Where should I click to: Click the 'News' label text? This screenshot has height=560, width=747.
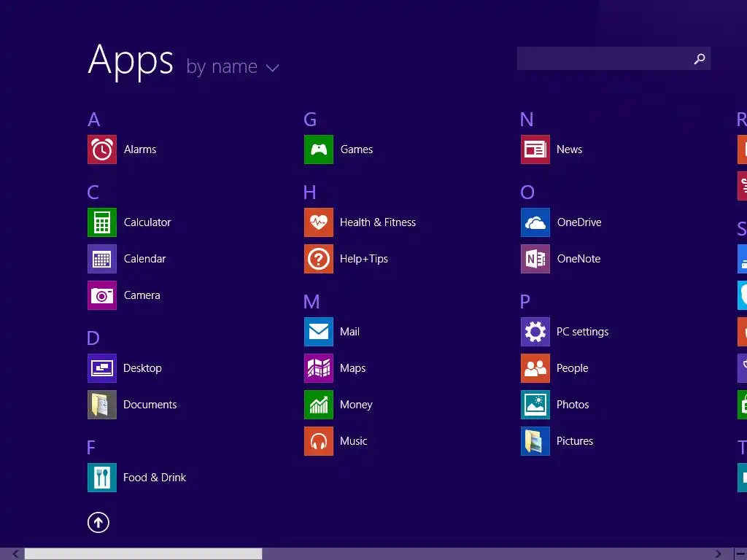(569, 149)
